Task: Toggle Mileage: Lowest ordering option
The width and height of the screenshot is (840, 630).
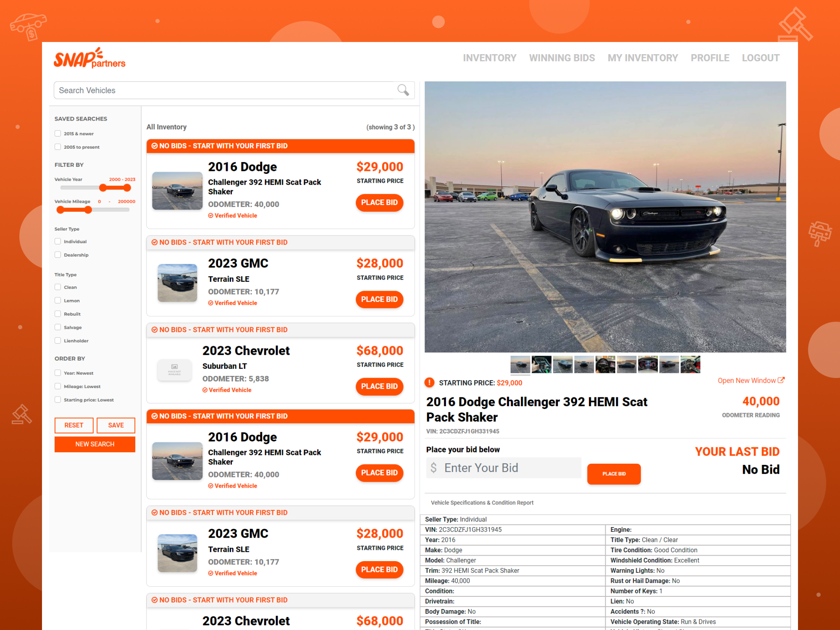Action: point(58,386)
